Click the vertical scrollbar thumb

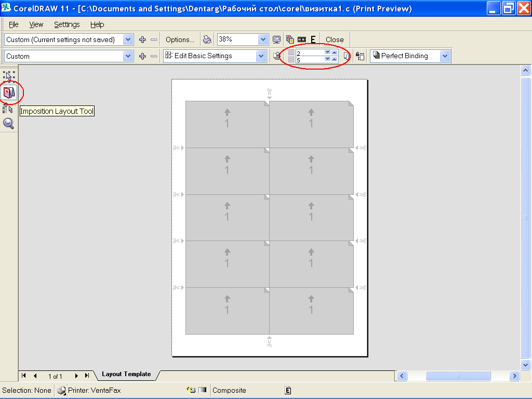click(x=526, y=218)
